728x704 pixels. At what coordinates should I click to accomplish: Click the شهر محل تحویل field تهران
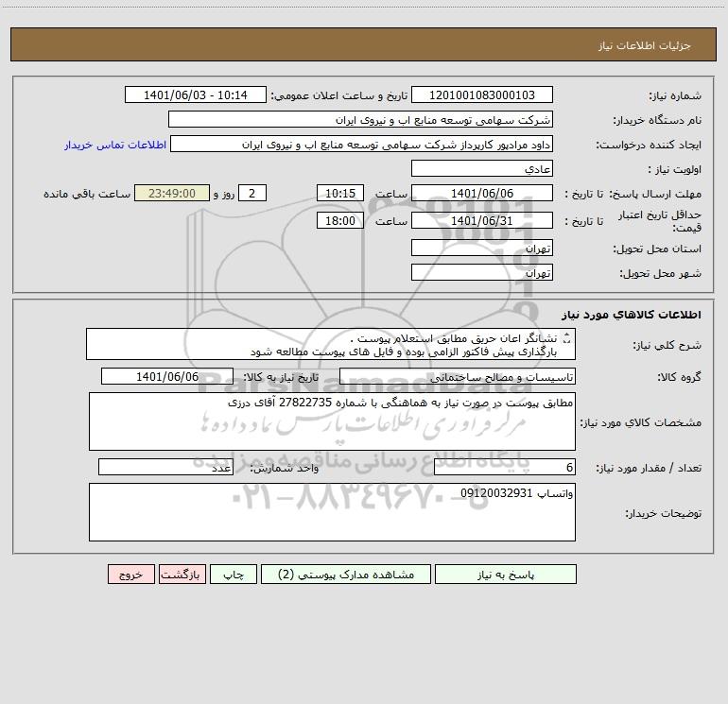click(x=482, y=272)
